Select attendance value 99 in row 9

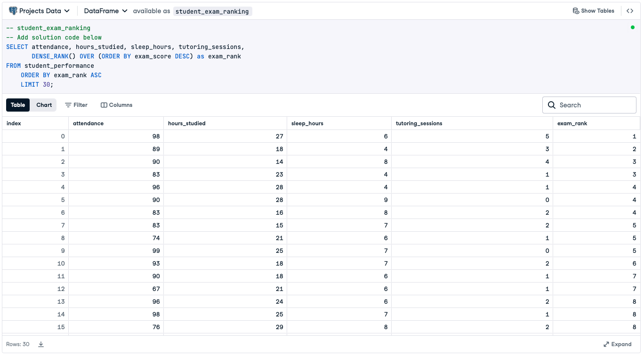tap(116, 251)
